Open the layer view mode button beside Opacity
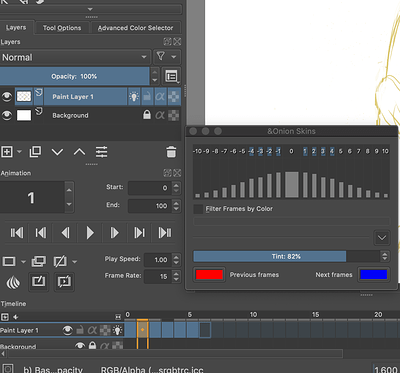Screen dimensions: 400x373 171,76
